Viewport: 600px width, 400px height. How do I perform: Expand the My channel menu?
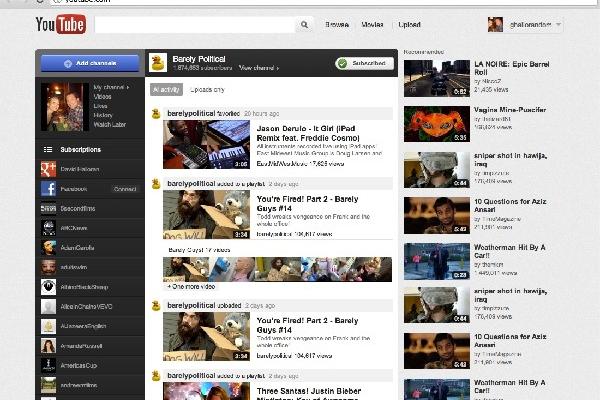coord(111,87)
